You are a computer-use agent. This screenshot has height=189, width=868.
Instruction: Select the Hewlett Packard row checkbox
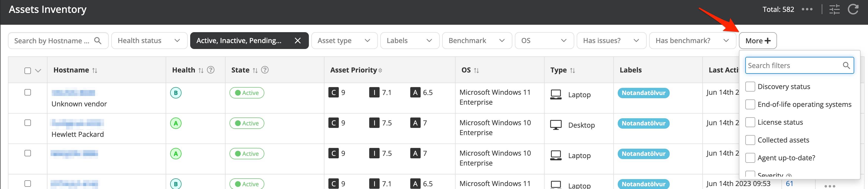[28, 123]
